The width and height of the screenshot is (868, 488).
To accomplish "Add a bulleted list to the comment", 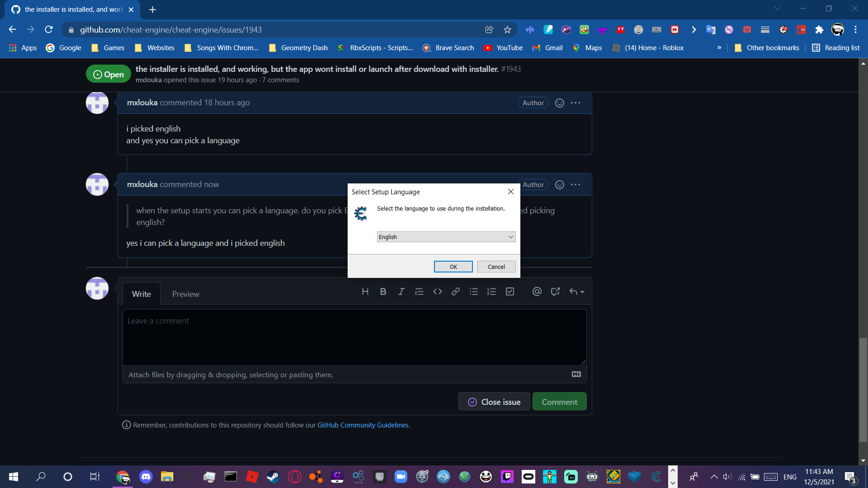I will tap(473, 291).
